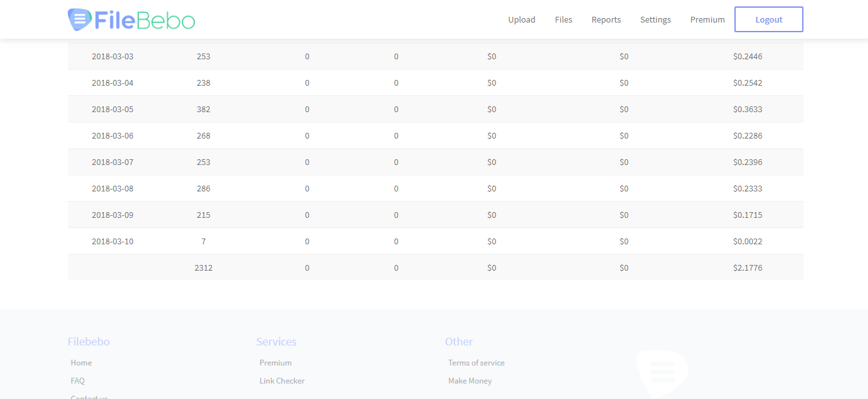Click the Make Money footer link
The image size is (868, 399).
coord(470,381)
